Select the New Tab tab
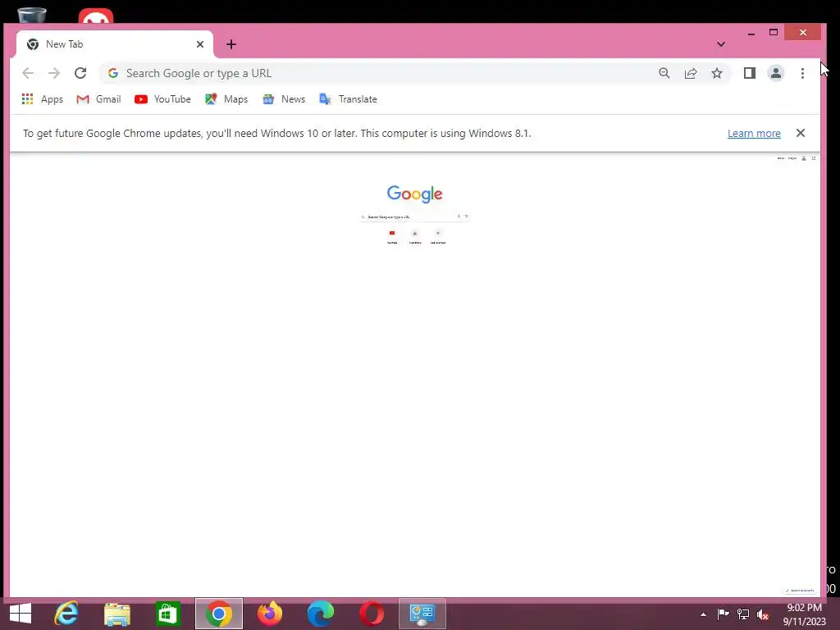 tap(115, 44)
